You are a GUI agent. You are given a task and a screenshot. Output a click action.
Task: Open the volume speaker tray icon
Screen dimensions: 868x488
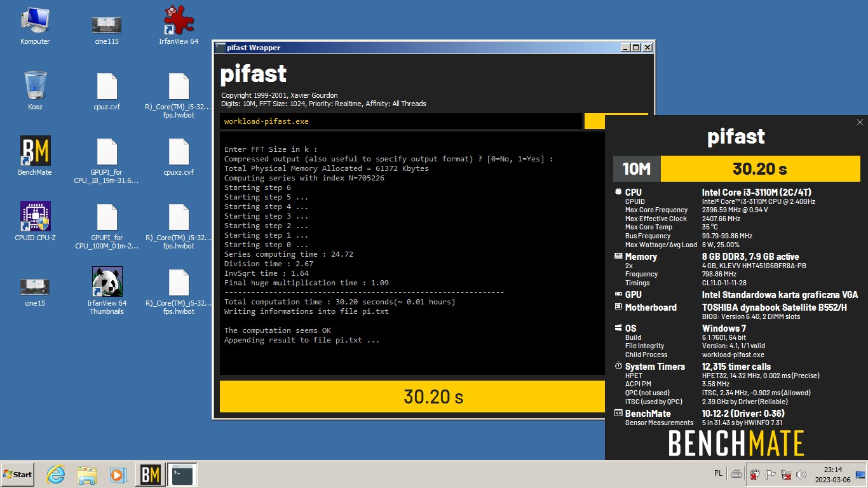pos(801,475)
